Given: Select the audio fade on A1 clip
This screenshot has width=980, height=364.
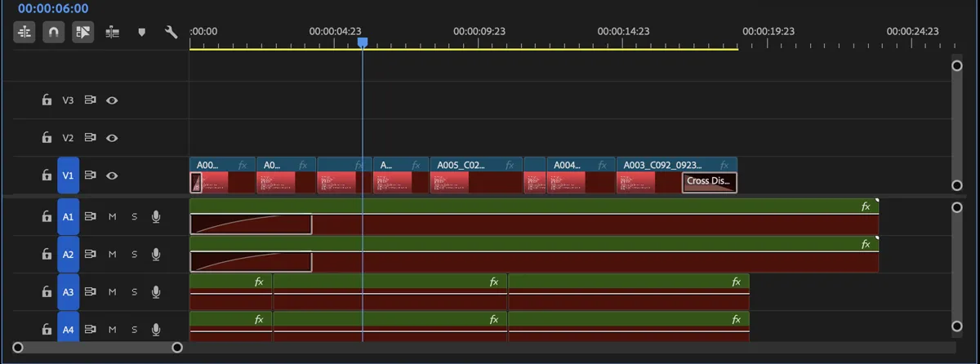Looking at the screenshot, I should tap(251, 224).
